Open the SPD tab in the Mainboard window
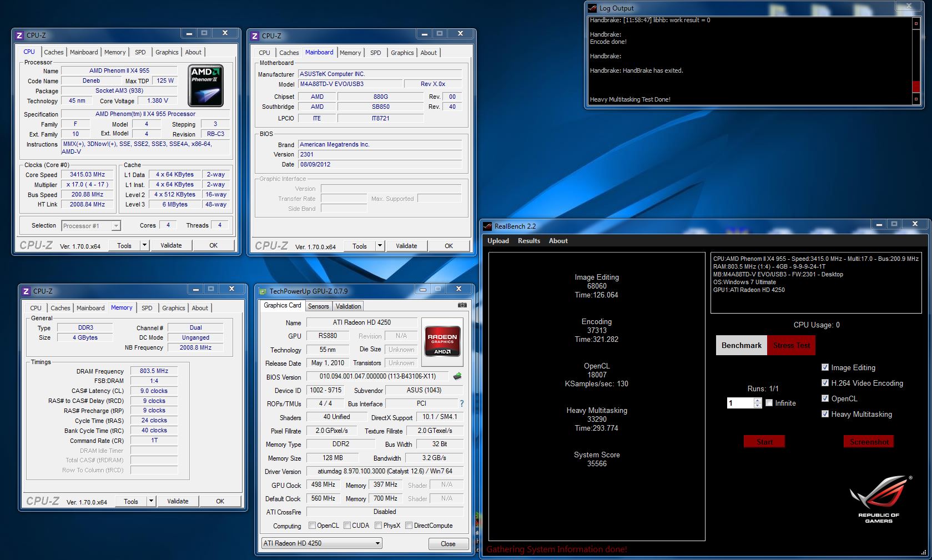This screenshot has height=560, width=932. point(376,53)
